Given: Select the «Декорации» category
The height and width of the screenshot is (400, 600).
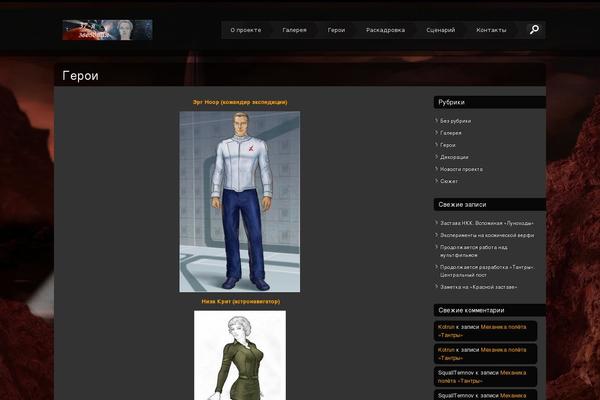Looking at the screenshot, I should (454, 157).
